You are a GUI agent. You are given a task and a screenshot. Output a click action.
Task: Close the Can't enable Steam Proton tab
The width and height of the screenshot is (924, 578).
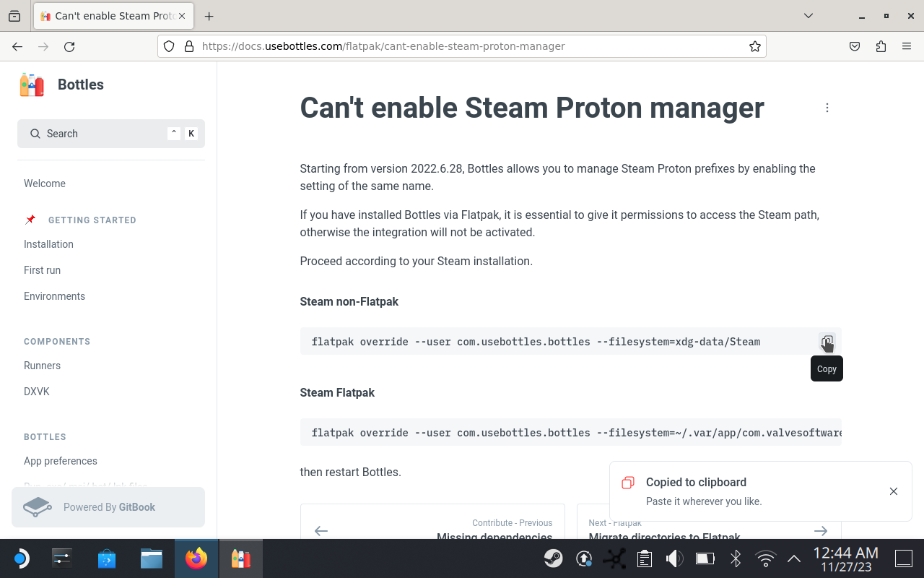180,16
